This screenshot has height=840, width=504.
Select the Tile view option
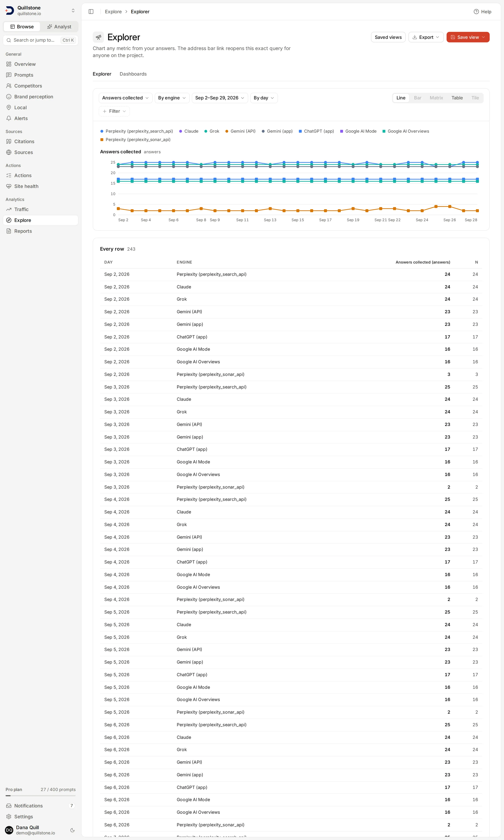tap(475, 98)
